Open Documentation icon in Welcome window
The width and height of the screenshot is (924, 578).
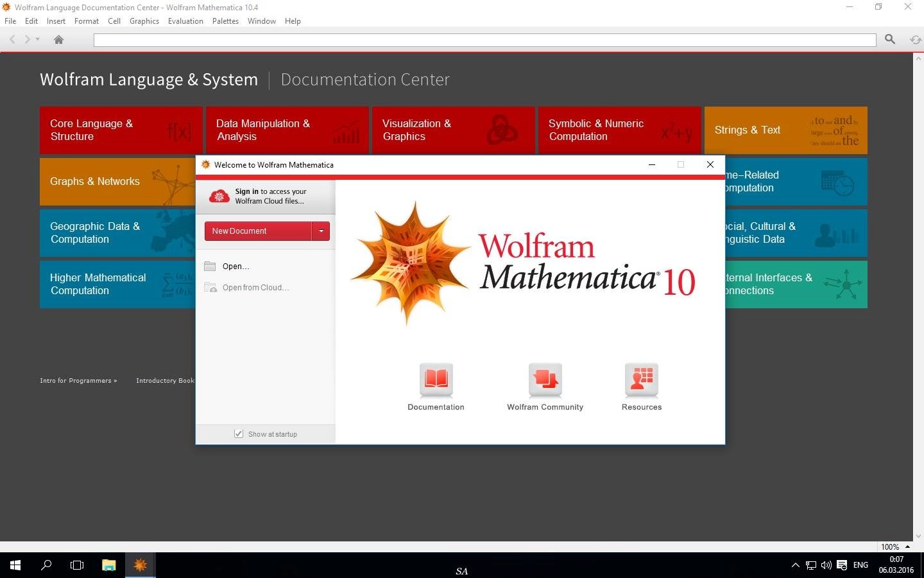[436, 380]
